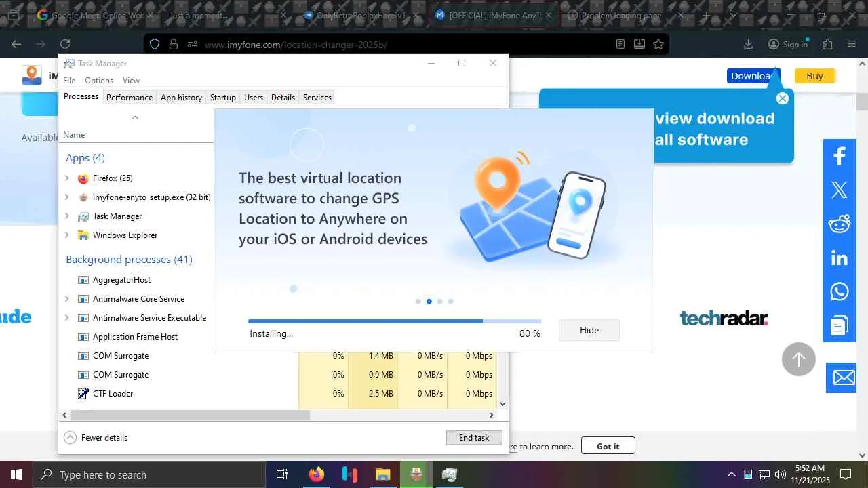
Task: Open the Firefox downloads panel
Action: click(x=749, y=44)
